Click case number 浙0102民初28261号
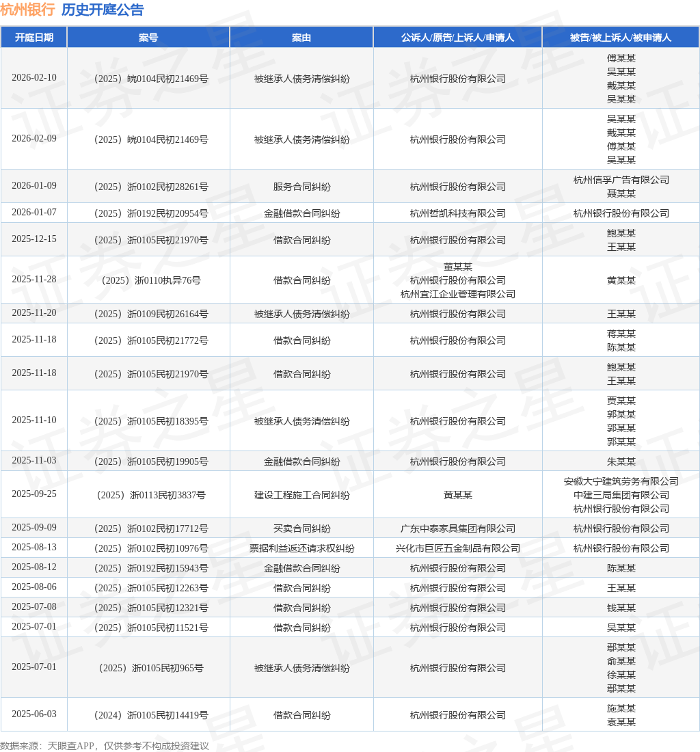Image resolution: width=700 pixels, height=752 pixels. (151, 187)
